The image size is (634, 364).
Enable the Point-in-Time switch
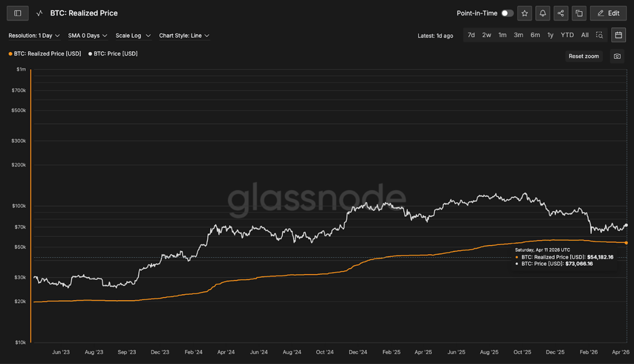[507, 13]
